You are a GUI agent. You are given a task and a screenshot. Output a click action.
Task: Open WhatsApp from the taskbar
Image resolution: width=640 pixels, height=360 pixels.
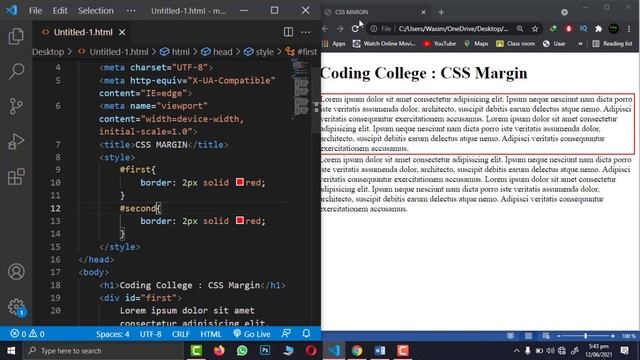[242, 351]
